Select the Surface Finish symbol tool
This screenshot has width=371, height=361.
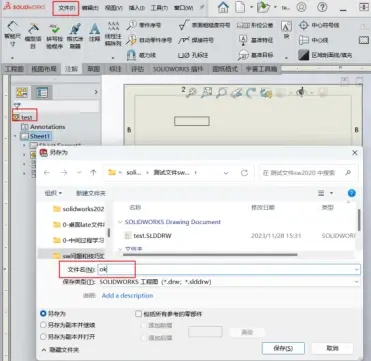tap(204, 25)
